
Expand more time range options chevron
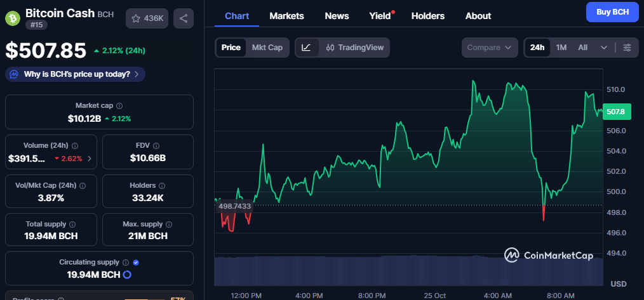click(603, 48)
